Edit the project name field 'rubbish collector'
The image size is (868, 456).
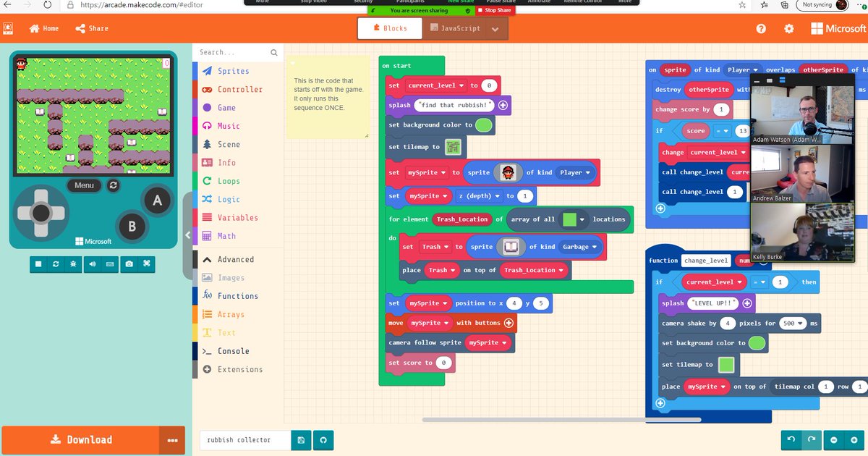click(245, 439)
